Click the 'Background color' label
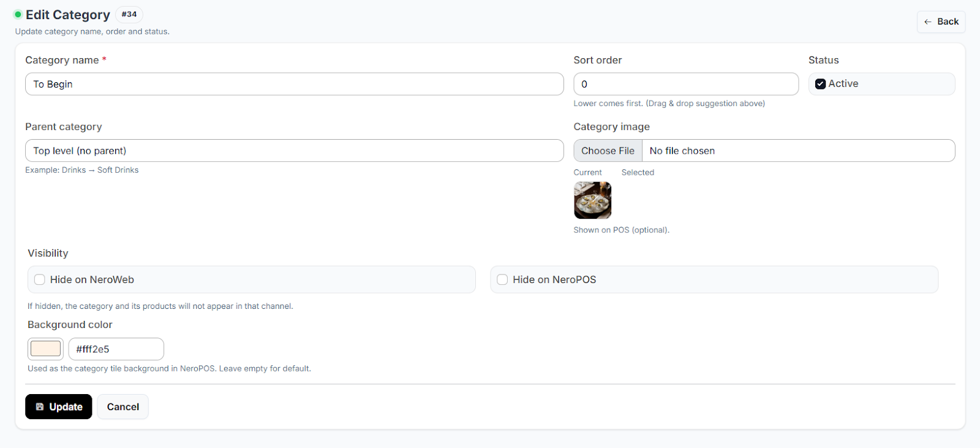 [70, 325]
